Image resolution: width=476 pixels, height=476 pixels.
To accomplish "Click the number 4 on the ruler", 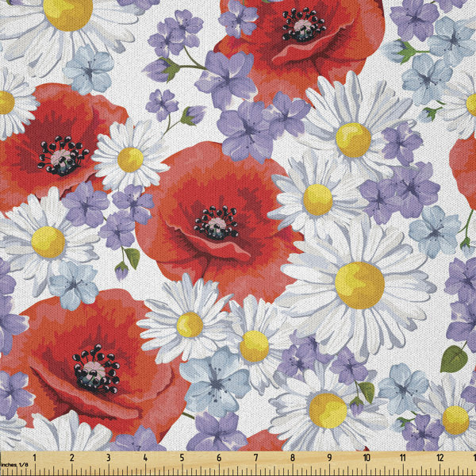I will coord(145,458).
